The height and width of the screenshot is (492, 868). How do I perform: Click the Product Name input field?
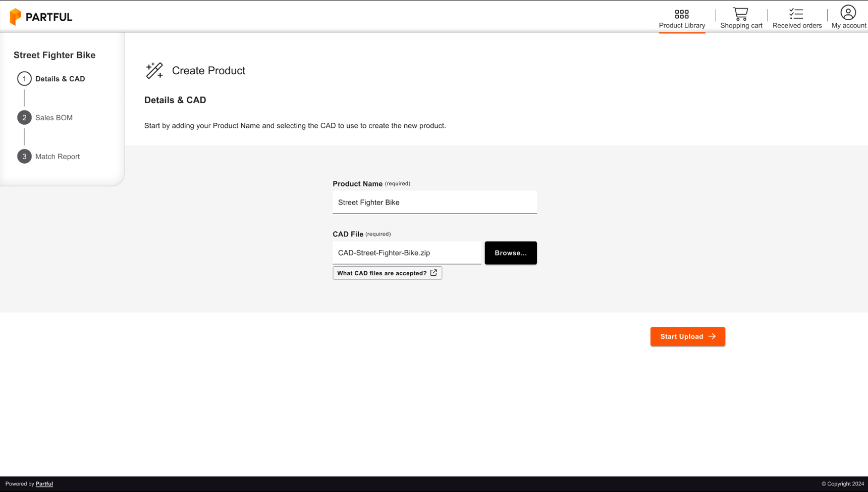(x=435, y=203)
